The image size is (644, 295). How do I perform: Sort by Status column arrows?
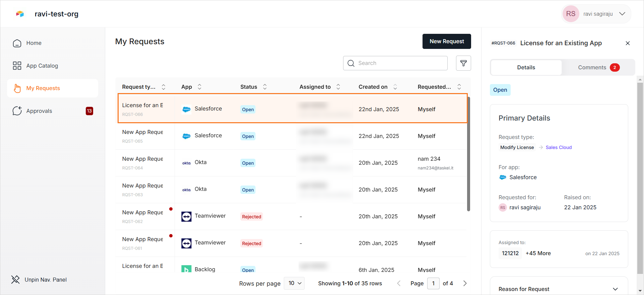[x=265, y=87]
